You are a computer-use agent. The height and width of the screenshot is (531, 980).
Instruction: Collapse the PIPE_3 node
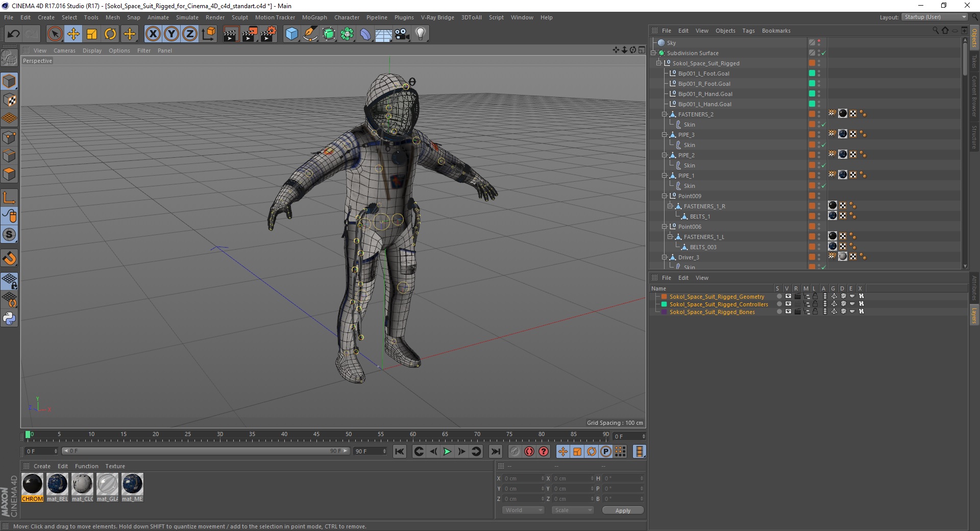point(665,135)
